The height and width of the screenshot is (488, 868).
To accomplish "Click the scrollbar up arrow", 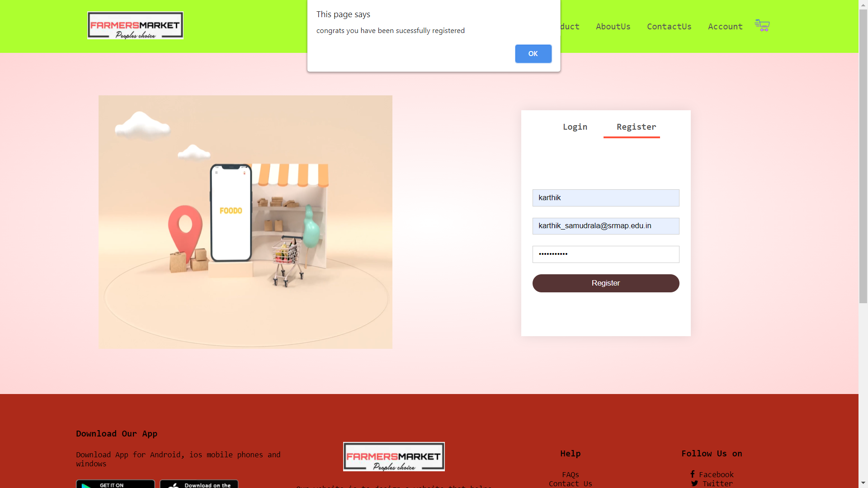I will (x=863, y=5).
